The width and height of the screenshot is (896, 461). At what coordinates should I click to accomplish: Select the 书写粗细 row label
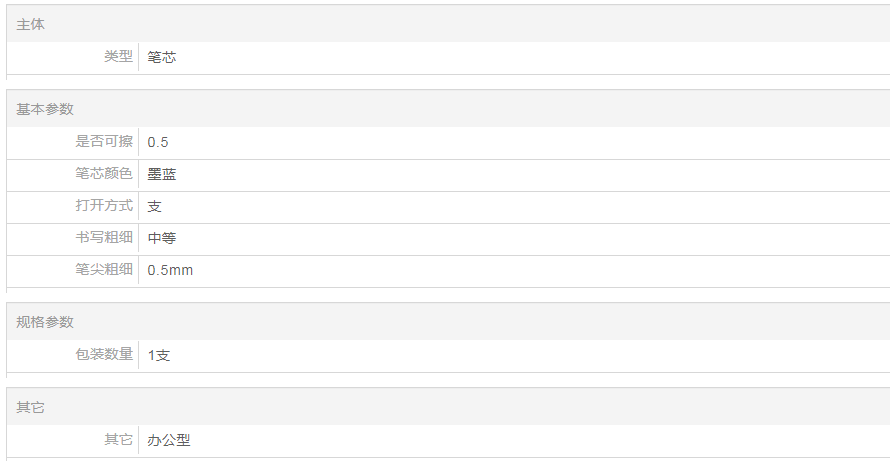(x=104, y=238)
